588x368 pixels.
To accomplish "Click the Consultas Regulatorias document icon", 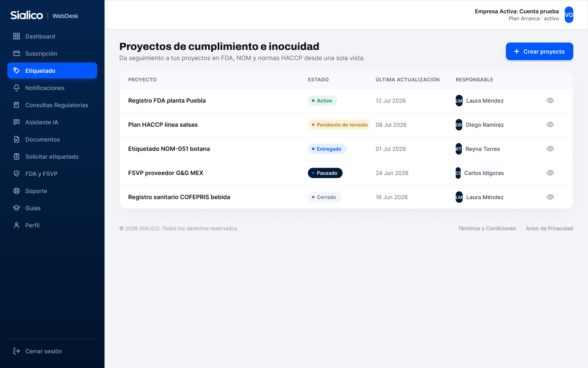I will pos(16,105).
